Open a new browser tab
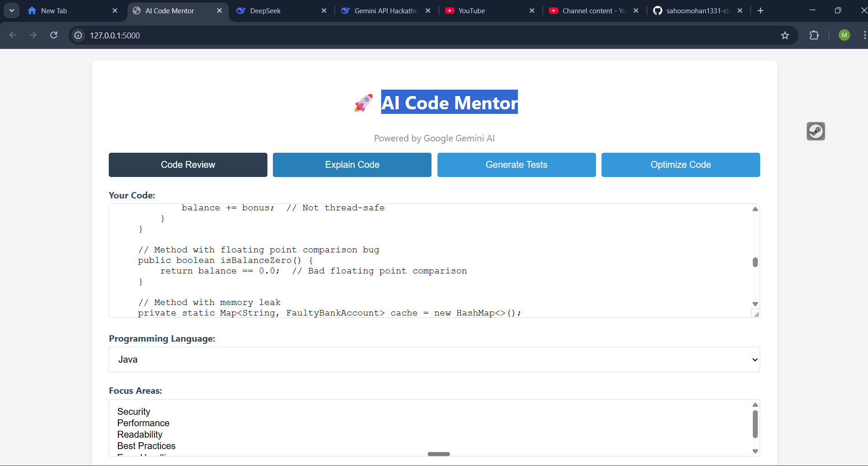The width and height of the screenshot is (868, 466). 761,11
